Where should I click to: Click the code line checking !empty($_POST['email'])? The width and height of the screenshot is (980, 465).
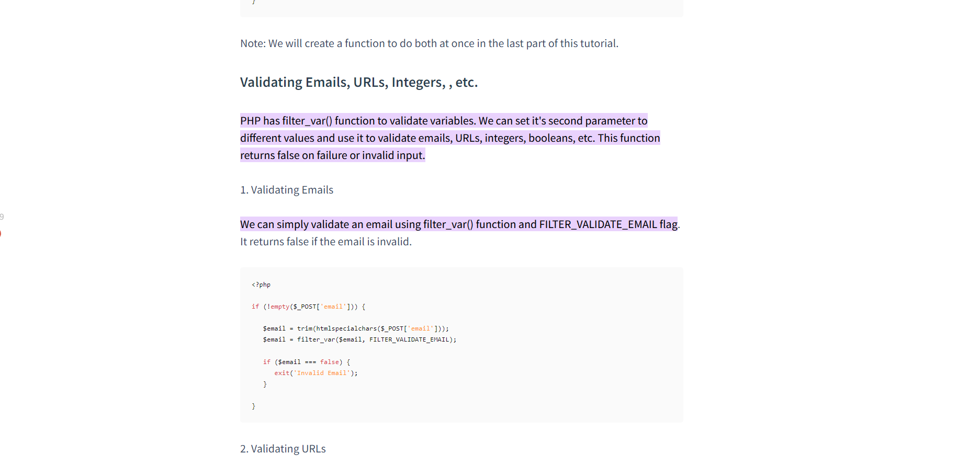(308, 307)
